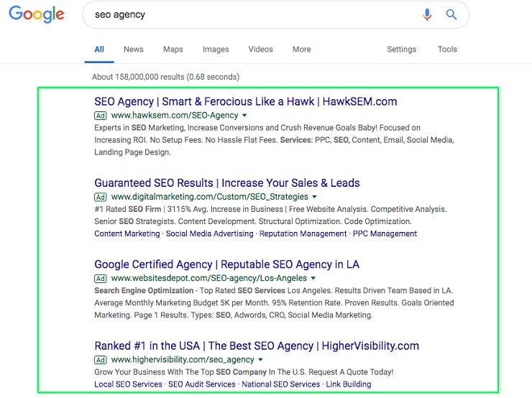Click the Ad badge beside highervisibility.com URL
This screenshot has width=532, height=398.
(x=101, y=360)
